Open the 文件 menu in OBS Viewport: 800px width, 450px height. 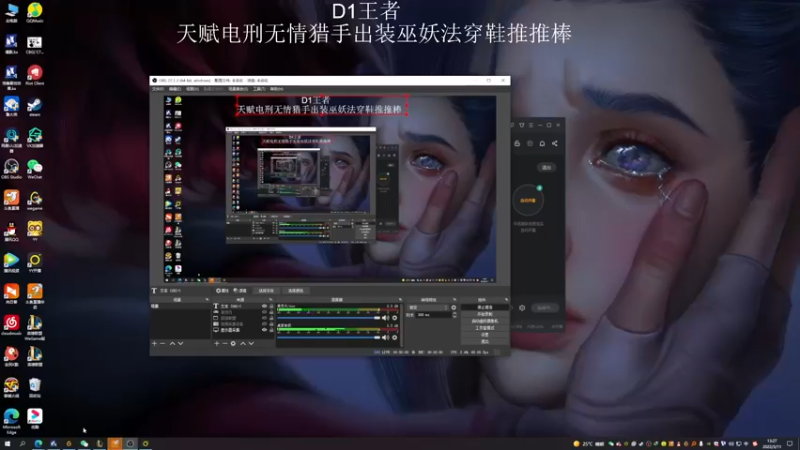click(158, 89)
